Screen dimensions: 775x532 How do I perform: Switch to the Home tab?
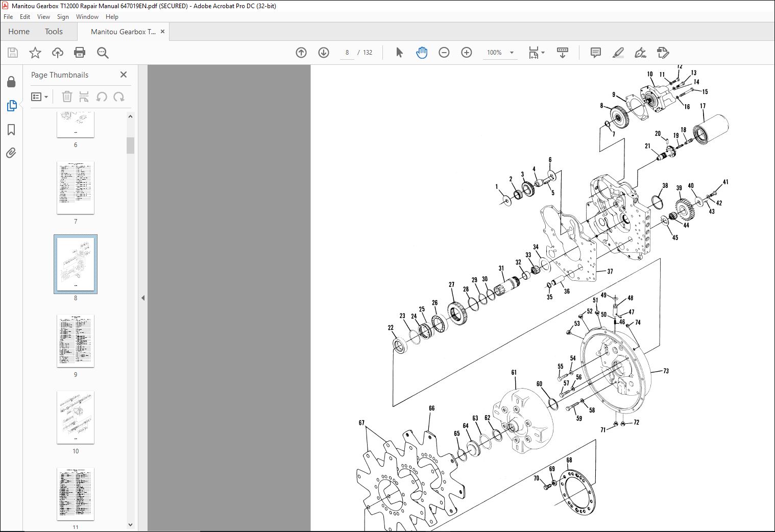[19, 32]
